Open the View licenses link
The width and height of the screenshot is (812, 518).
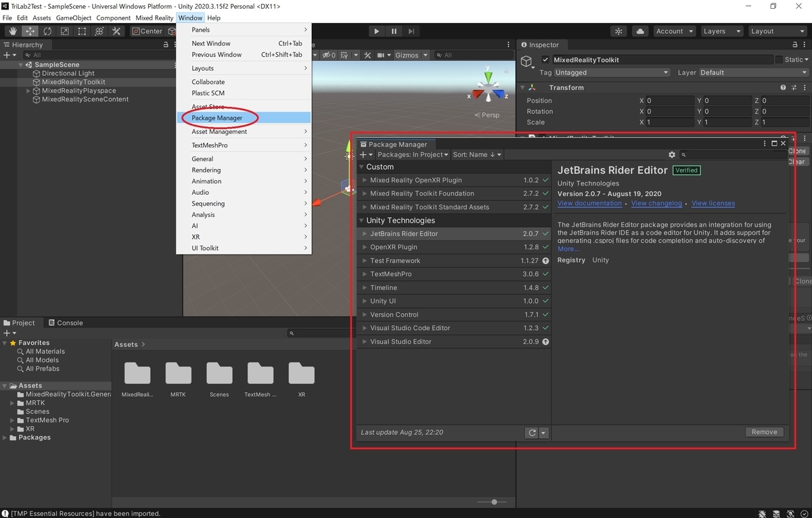[713, 204]
